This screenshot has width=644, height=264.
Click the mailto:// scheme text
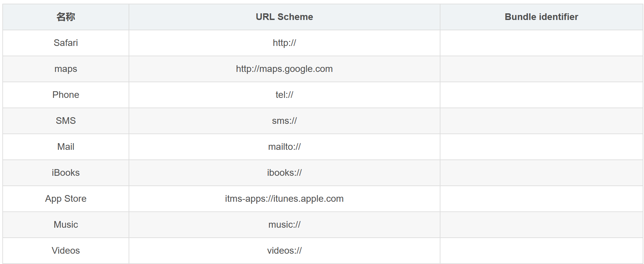284,147
